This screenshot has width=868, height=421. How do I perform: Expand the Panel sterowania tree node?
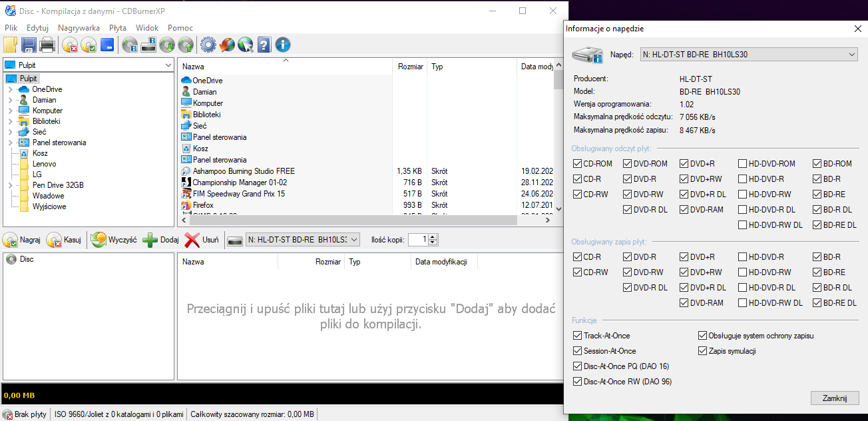click(x=10, y=143)
